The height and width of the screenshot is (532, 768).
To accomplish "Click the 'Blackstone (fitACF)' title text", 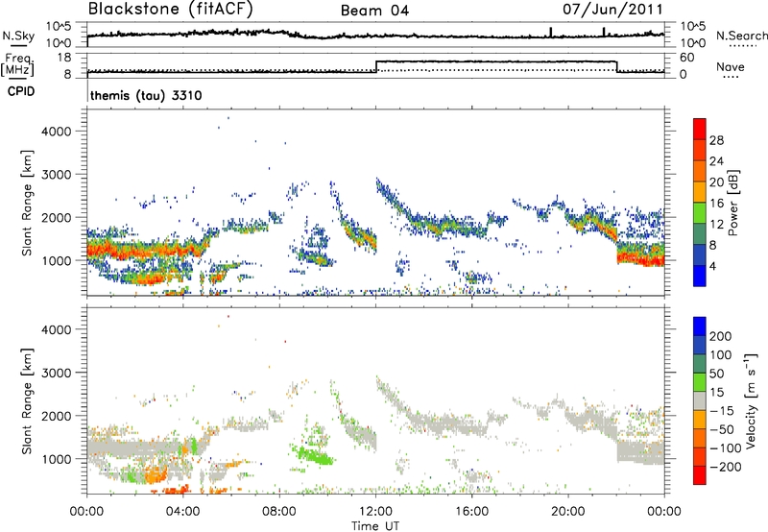I will click(171, 10).
